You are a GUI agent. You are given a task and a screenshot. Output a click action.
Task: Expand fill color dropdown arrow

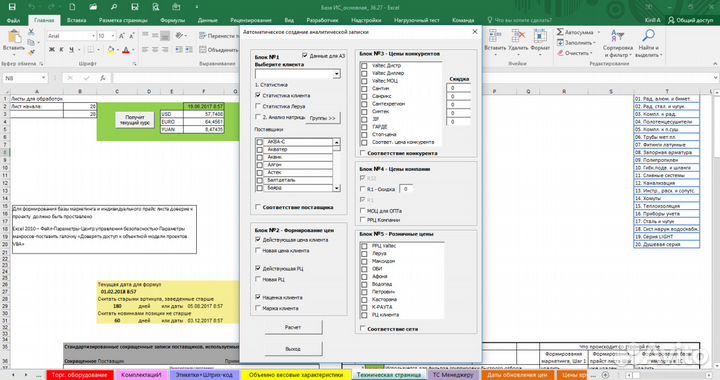[x=117, y=50]
